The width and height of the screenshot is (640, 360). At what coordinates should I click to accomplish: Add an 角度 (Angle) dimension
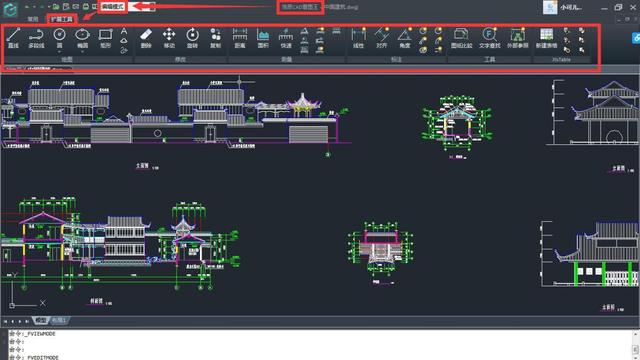click(x=404, y=38)
